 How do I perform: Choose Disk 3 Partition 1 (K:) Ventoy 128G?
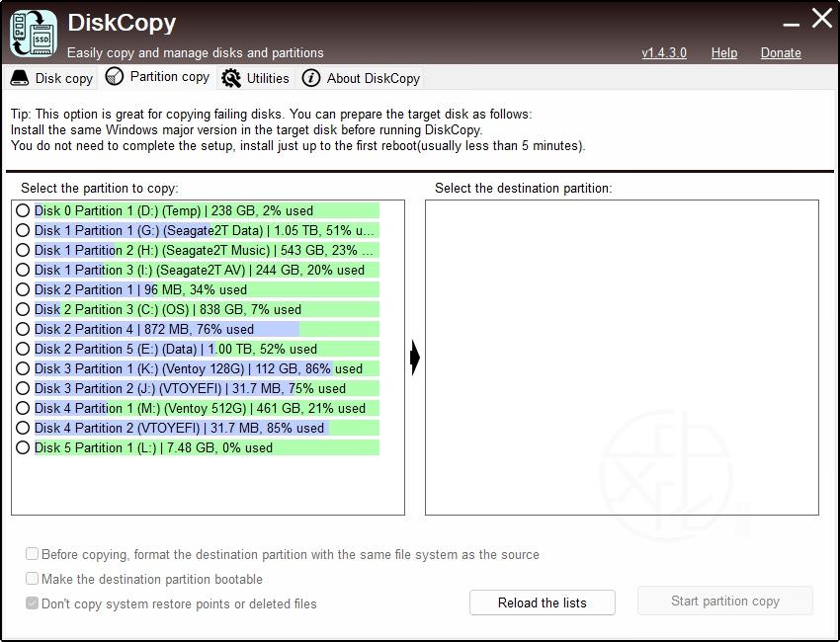pos(23,368)
